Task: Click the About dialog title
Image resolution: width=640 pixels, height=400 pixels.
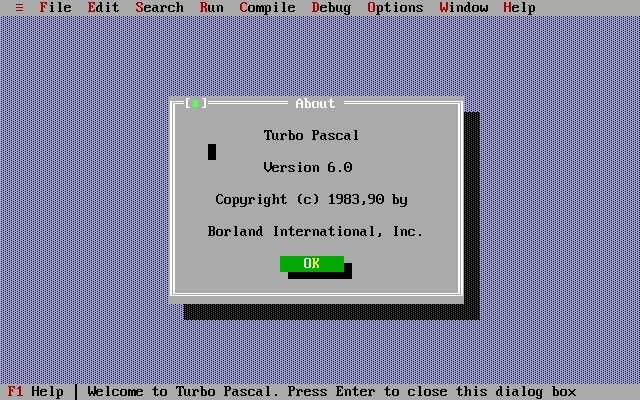Action: coord(315,103)
